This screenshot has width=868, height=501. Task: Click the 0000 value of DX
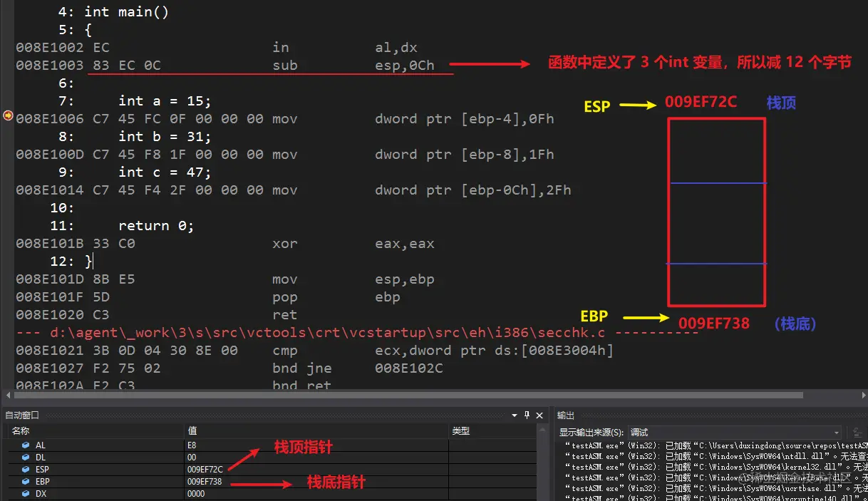click(196, 494)
